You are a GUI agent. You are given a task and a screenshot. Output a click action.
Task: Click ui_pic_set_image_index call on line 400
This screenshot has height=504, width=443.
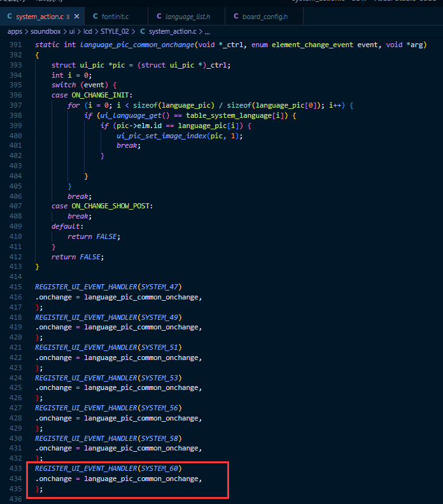(x=179, y=136)
